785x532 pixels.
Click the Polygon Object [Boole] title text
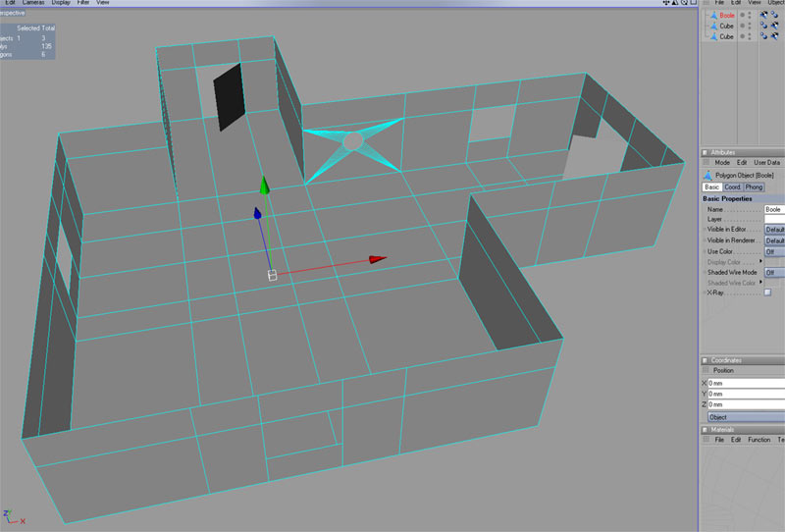pos(745,176)
